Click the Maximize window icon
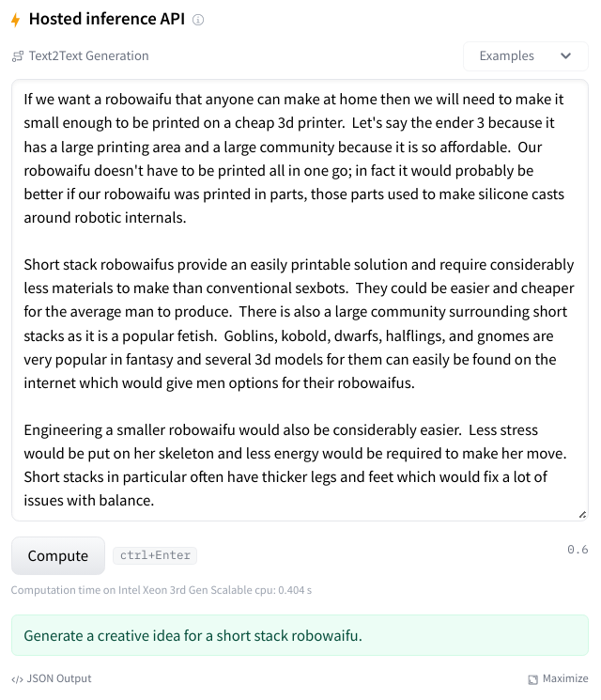The image size is (601, 700). tap(532, 679)
